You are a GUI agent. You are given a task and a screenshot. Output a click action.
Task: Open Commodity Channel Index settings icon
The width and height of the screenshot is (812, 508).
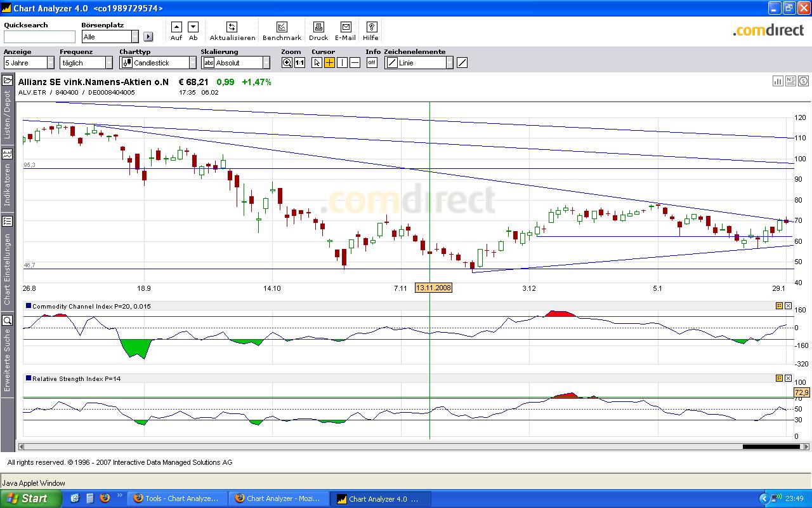[779, 306]
